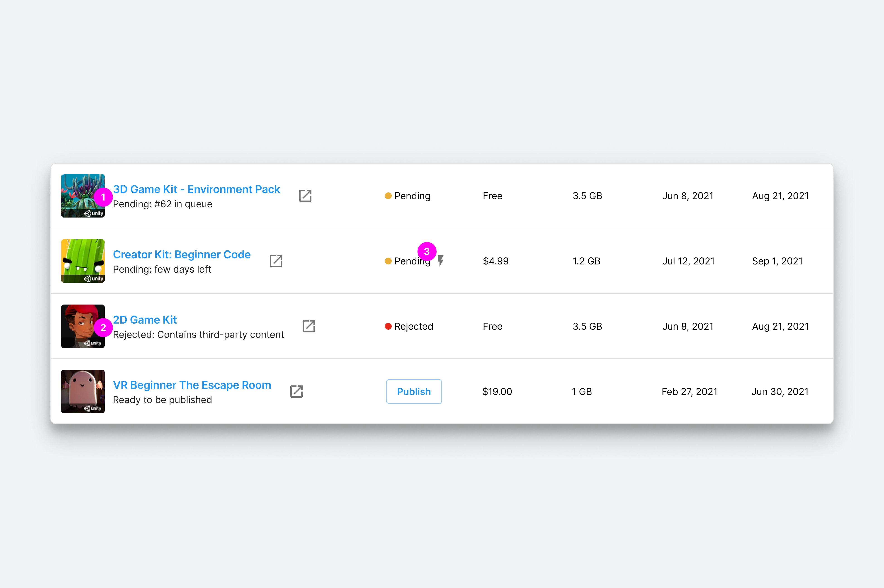Click Pending status of Creator Kit row
Image resolution: width=884 pixels, height=588 pixels.
[x=412, y=261]
